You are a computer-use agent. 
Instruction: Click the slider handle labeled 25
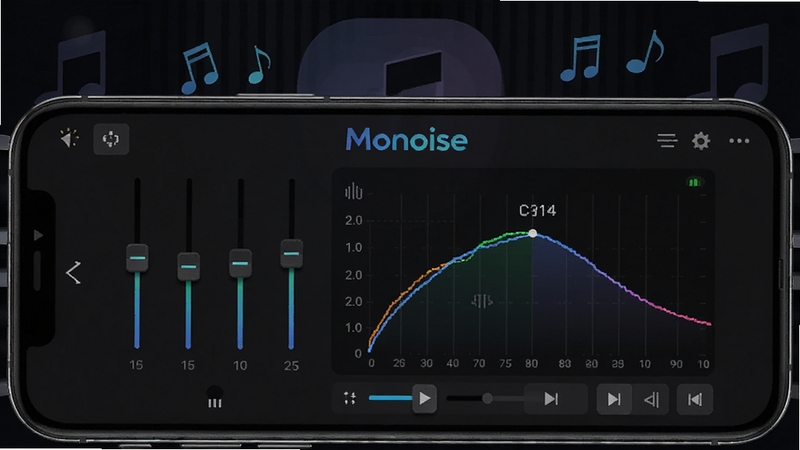point(291,253)
